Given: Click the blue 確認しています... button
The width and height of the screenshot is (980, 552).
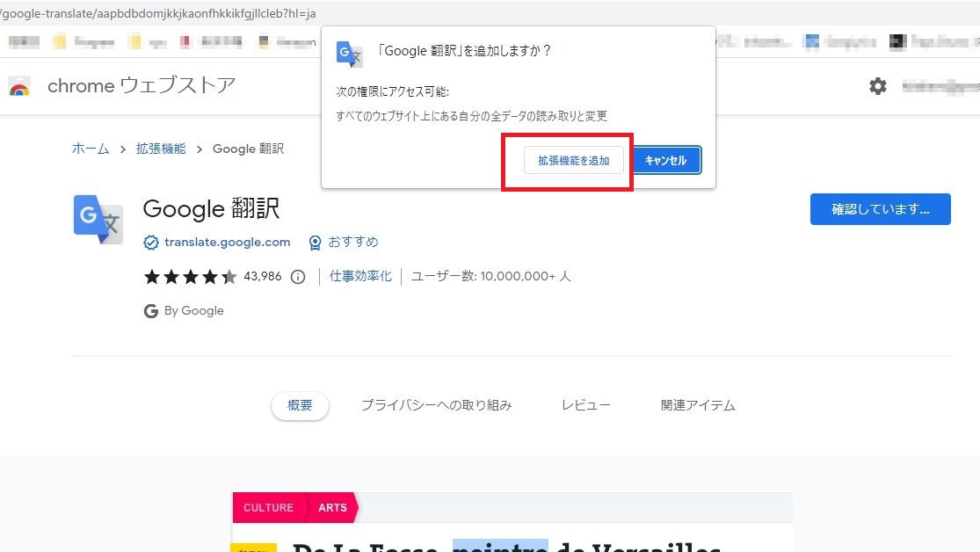Looking at the screenshot, I should click(x=880, y=209).
